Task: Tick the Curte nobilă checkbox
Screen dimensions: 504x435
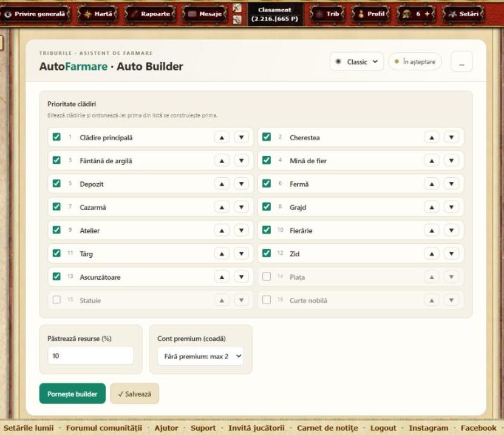Action: coord(267,300)
